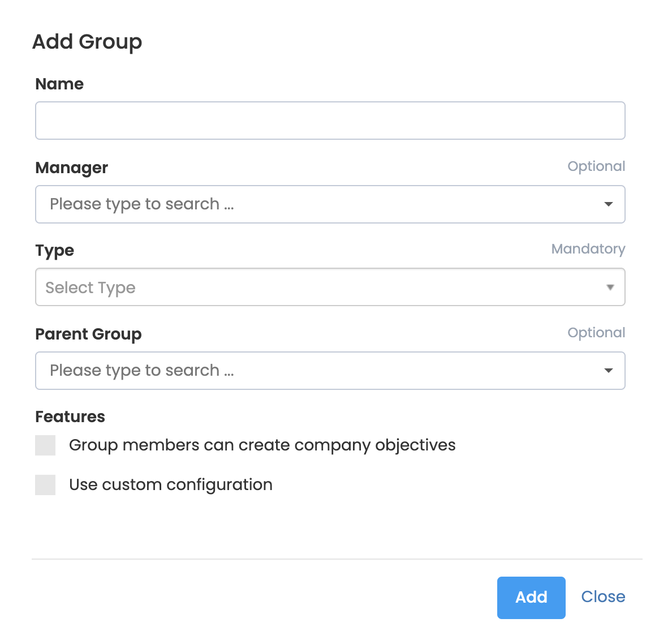Click the Add Group dialog title
The image size is (672, 627).
click(x=87, y=42)
